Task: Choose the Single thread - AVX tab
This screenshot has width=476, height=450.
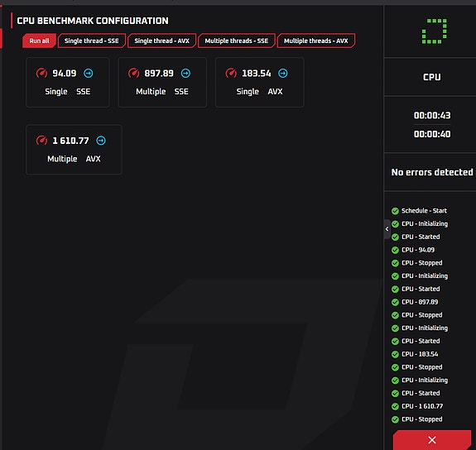Action: click(161, 41)
